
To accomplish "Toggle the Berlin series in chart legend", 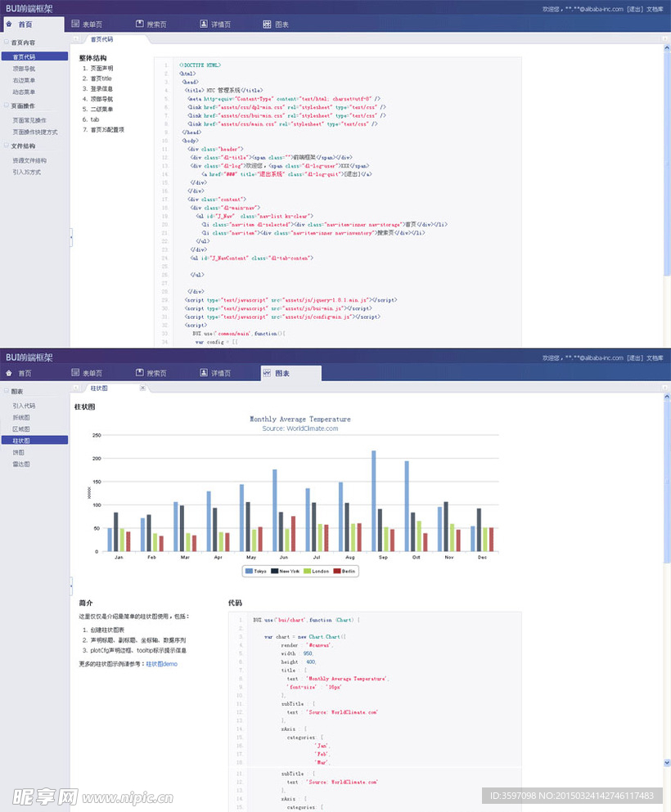I will pyautogui.click(x=345, y=572).
